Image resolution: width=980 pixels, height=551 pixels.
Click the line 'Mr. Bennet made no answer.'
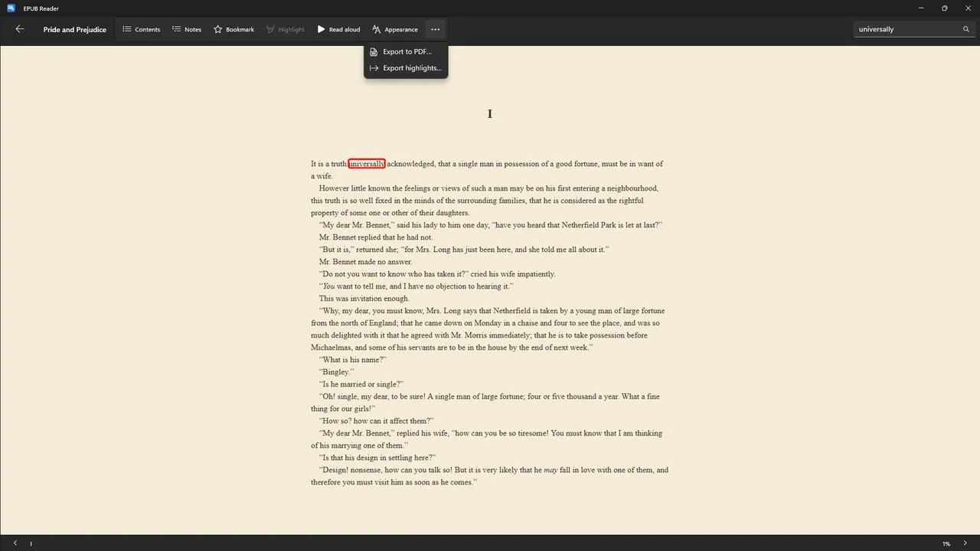click(x=365, y=262)
